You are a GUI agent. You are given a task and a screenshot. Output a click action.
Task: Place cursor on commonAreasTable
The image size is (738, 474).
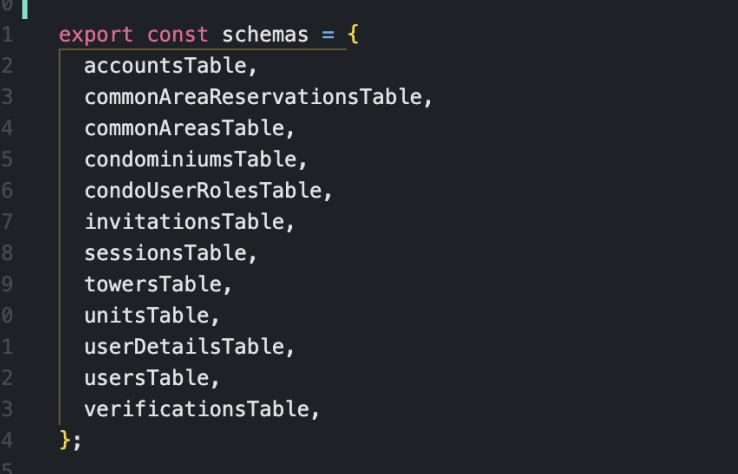[x=189, y=128]
